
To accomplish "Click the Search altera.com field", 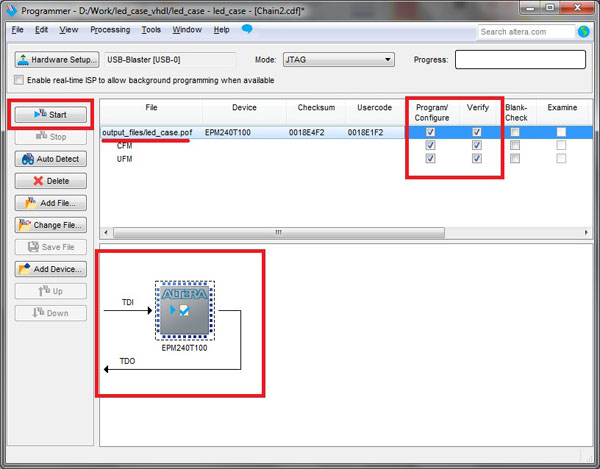I will [526, 32].
